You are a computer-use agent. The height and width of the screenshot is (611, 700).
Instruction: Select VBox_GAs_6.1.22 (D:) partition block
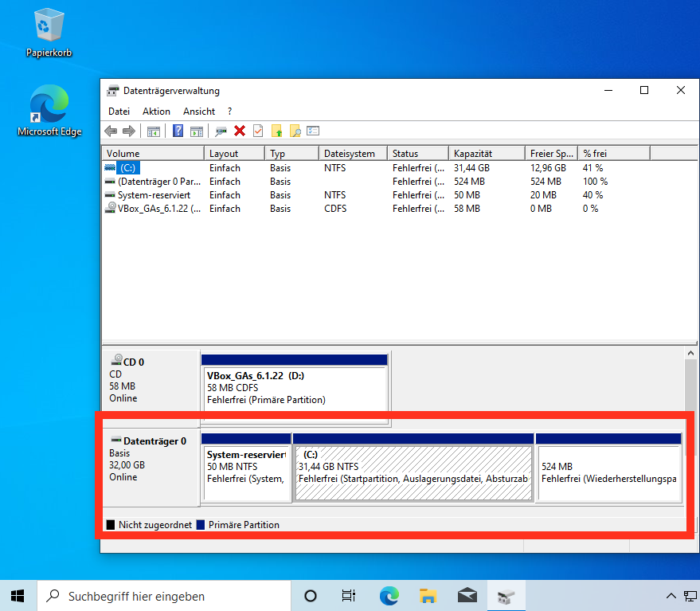(x=295, y=388)
